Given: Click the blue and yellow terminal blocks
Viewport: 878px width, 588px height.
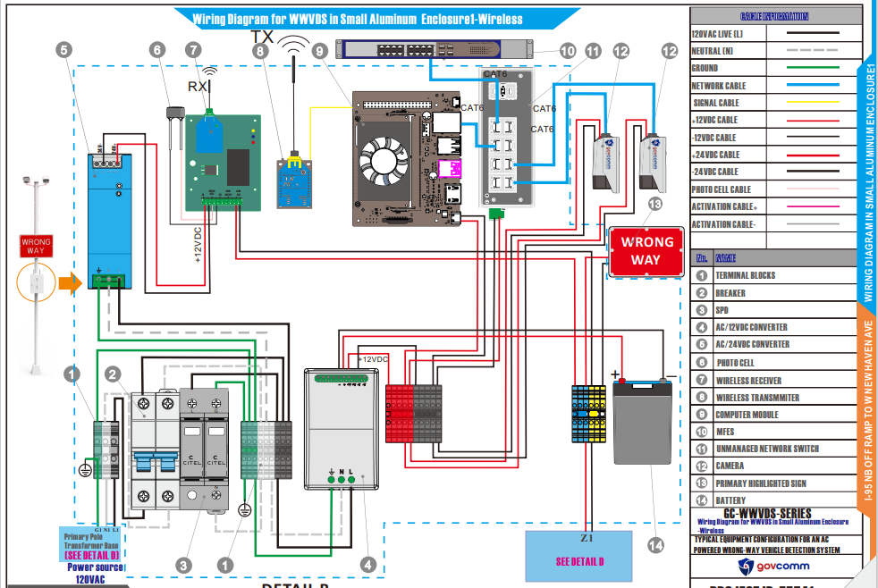Looking at the screenshot, I should [588, 414].
